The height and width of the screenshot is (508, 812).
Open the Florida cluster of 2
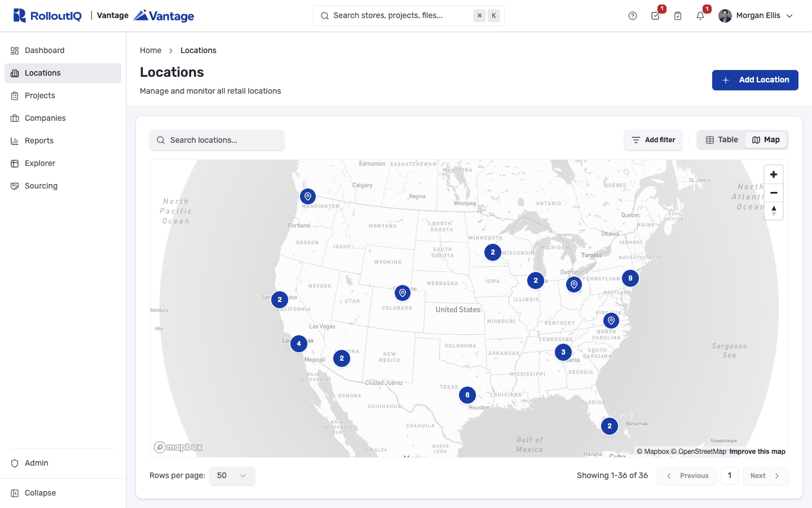click(610, 426)
